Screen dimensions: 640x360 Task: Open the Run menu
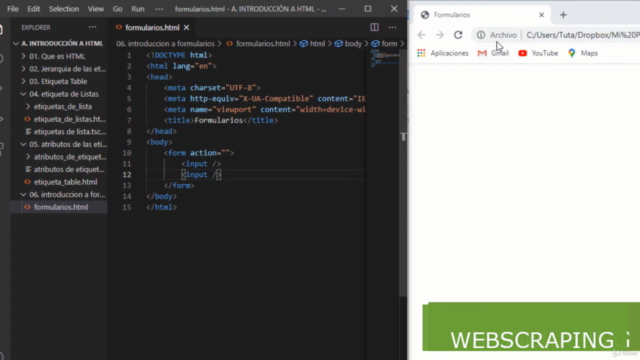tap(138, 9)
